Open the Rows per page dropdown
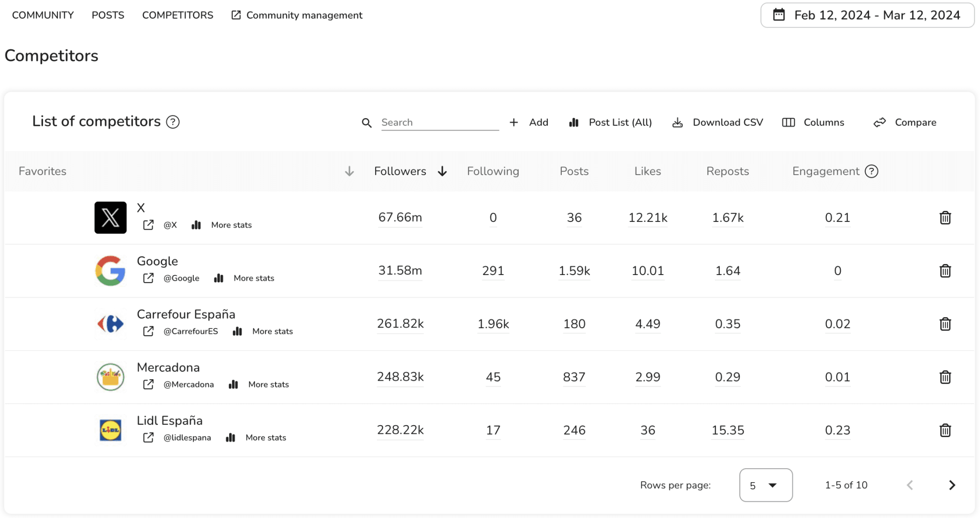Viewport: 980px width, 518px height. pyautogui.click(x=766, y=485)
